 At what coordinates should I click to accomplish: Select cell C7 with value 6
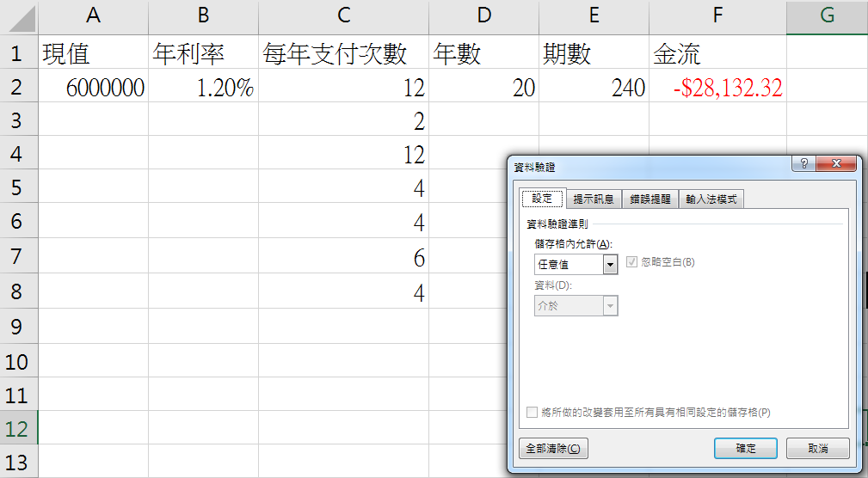point(343,257)
